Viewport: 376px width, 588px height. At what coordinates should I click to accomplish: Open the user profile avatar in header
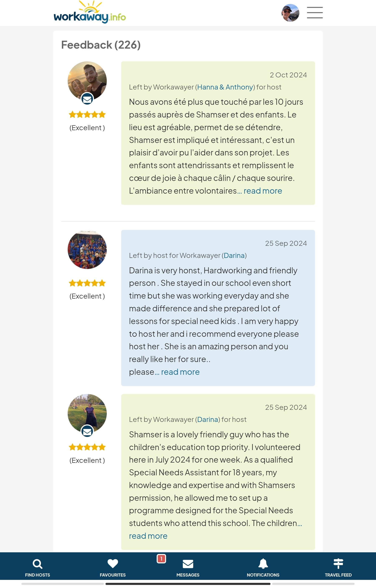pyautogui.click(x=290, y=13)
